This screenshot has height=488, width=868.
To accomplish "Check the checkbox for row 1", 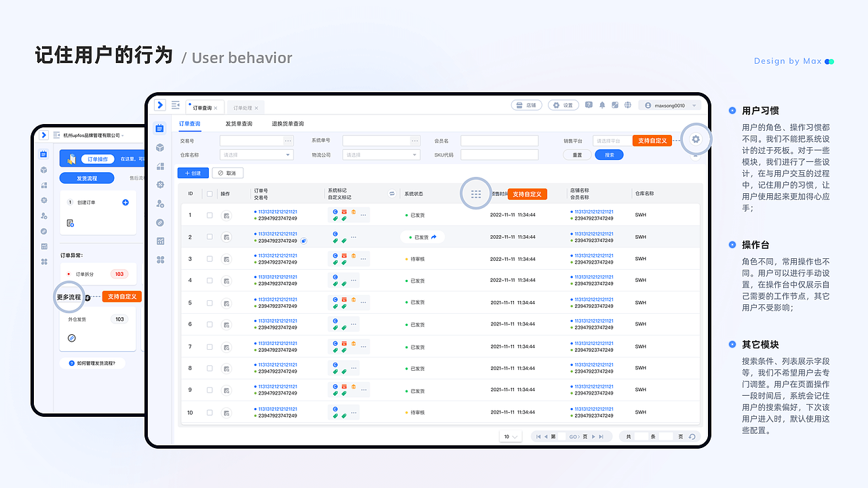I will [x=210, y=215].
